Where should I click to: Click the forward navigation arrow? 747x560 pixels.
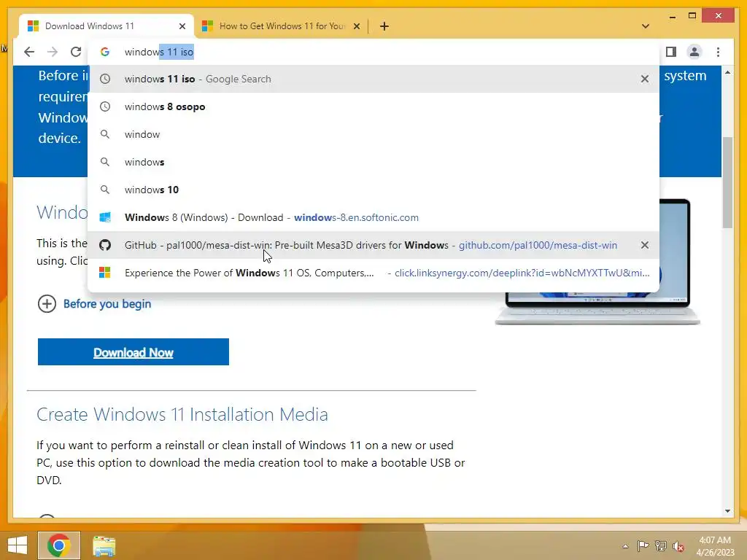53,52
